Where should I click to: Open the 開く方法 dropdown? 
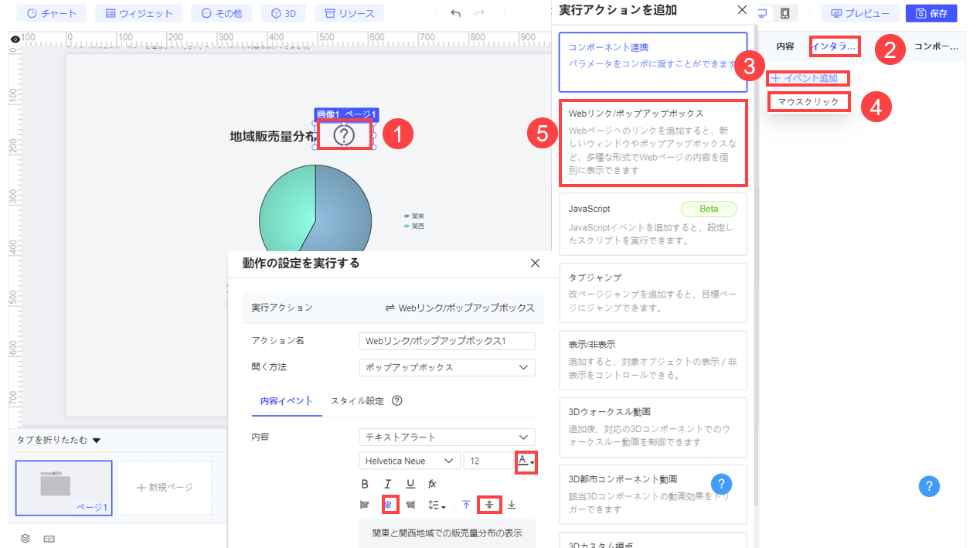[x=447, y=367]
